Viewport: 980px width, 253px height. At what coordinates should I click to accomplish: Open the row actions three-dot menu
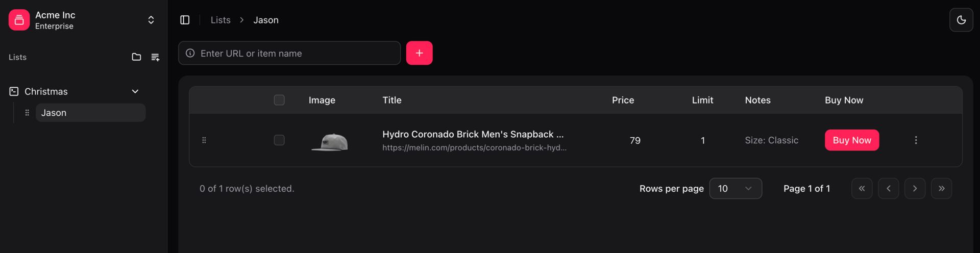[916, 140]
